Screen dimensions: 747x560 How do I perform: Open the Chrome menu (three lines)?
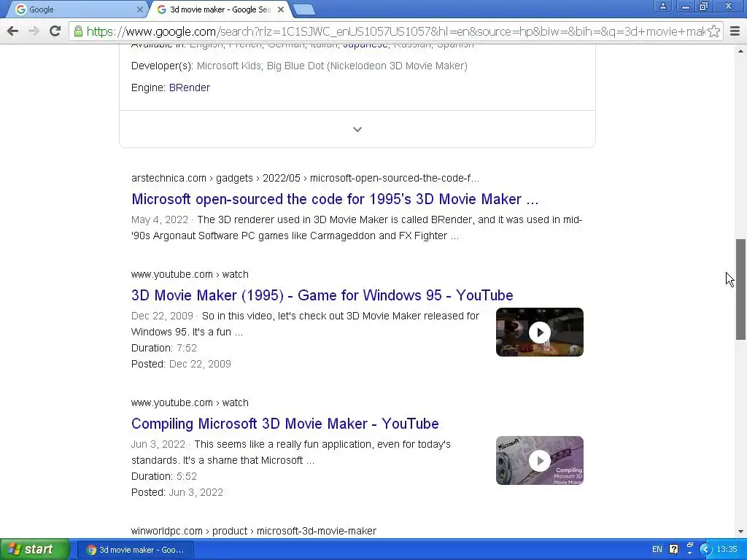click(735, 31)
